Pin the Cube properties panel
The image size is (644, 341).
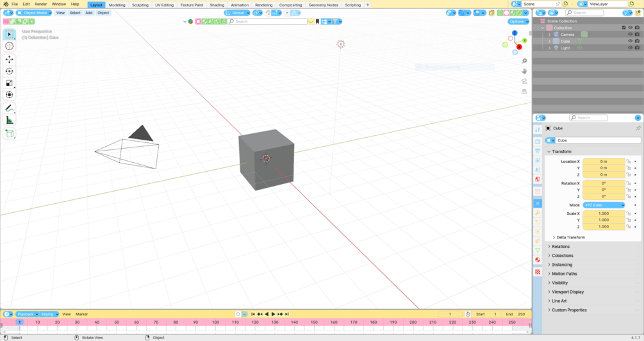(638, 128)
